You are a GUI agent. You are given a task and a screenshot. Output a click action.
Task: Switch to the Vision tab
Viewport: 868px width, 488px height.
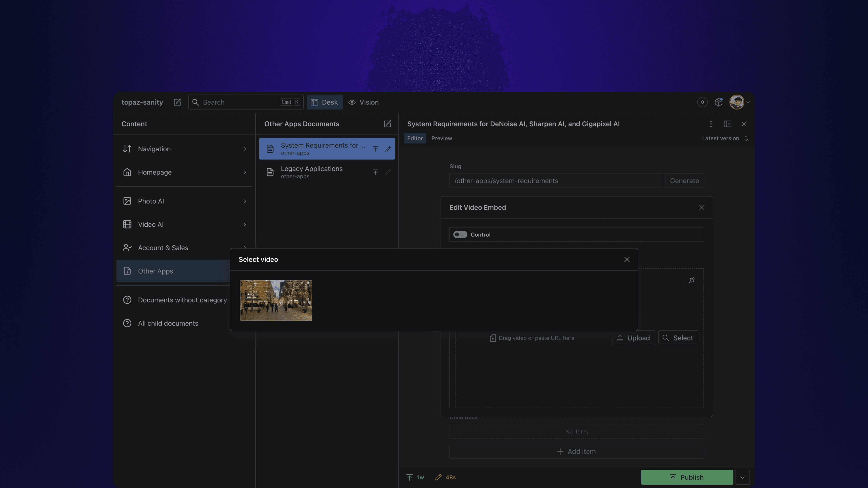[x=363, y=102]
